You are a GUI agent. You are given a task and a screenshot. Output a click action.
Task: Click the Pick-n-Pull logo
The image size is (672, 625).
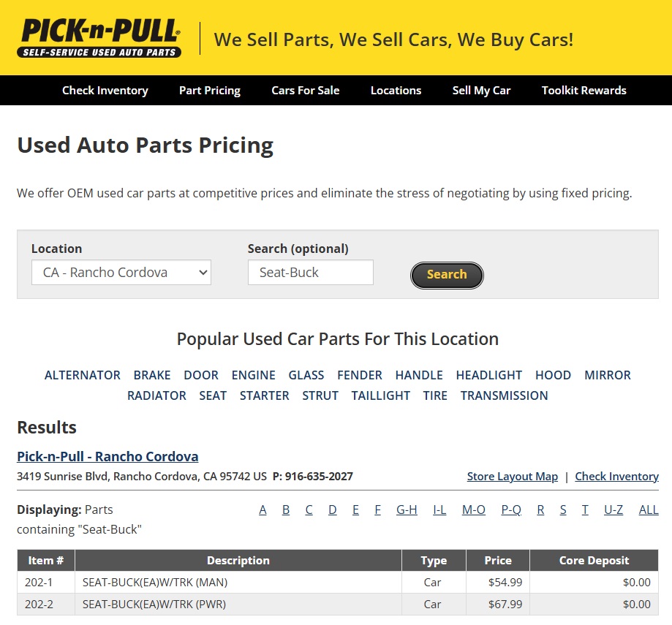(99, 38)
